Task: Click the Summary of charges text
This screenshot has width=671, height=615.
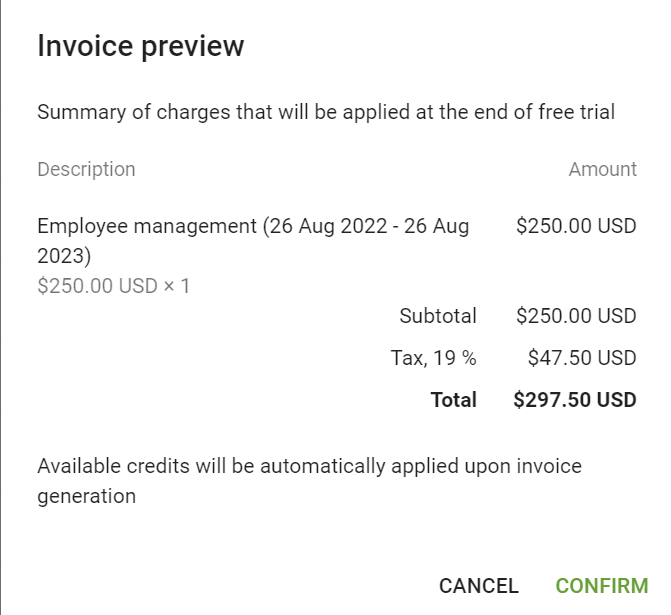Action: (x=325, y=112)
